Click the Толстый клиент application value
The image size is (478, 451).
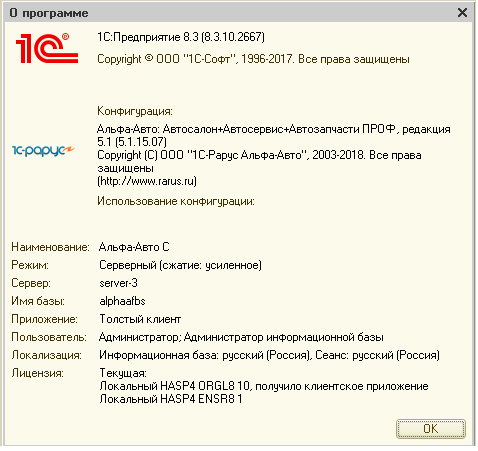point(140,319)
